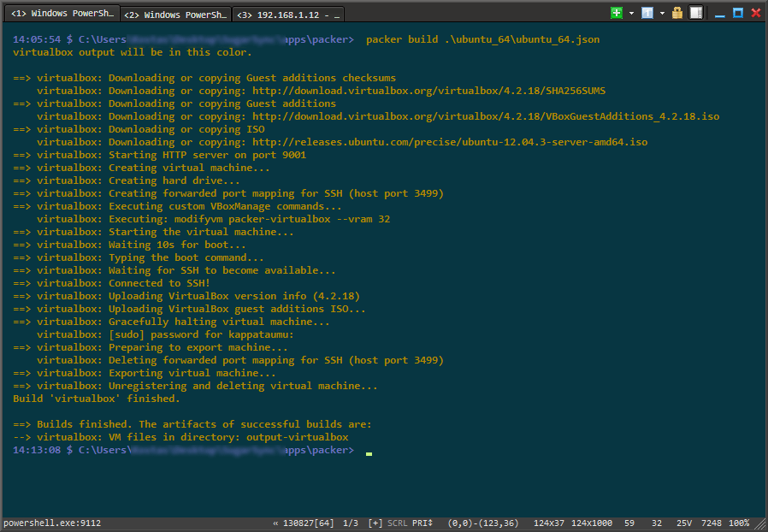
Task: Toggle the padlock lock icon in the toolbar
Action: [x=677, y=13]
